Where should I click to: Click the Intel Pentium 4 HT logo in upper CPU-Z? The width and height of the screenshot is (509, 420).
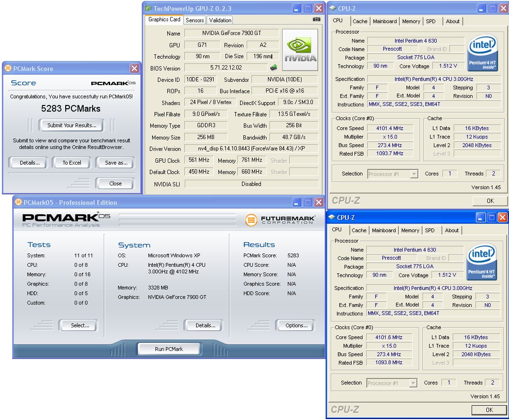[x=483, y=53]
